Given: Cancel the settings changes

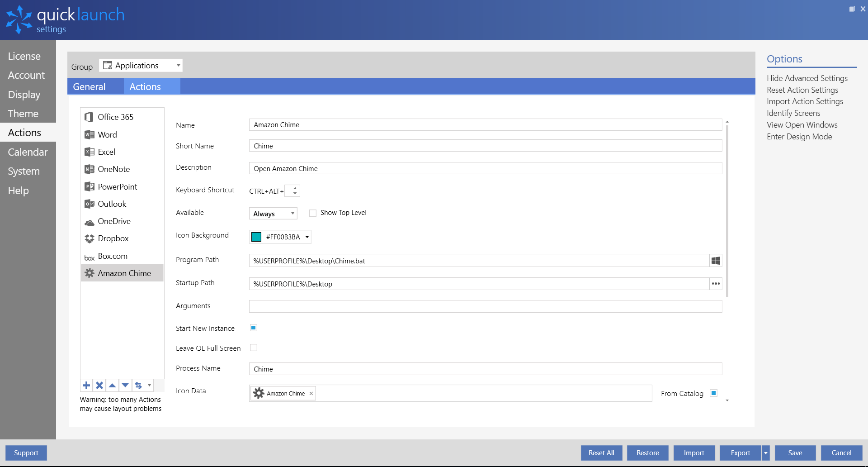Looking at the screenshot, I should click(x=841, y=453).
